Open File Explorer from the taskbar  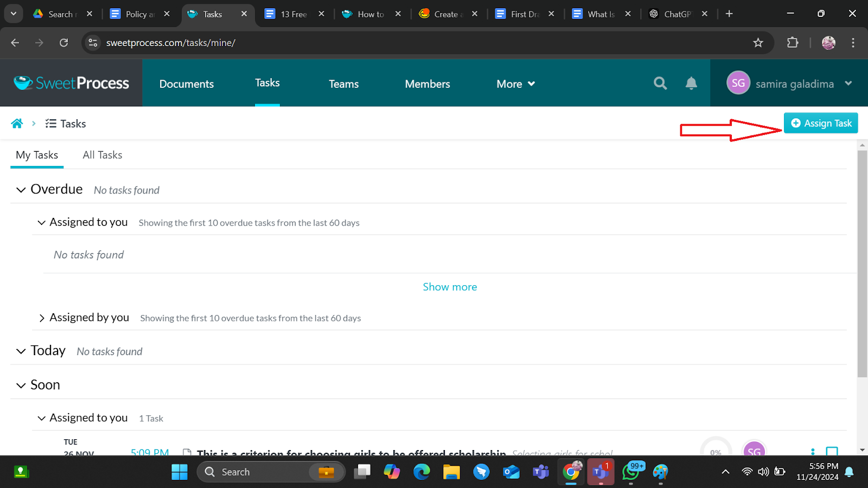point(451,472)
